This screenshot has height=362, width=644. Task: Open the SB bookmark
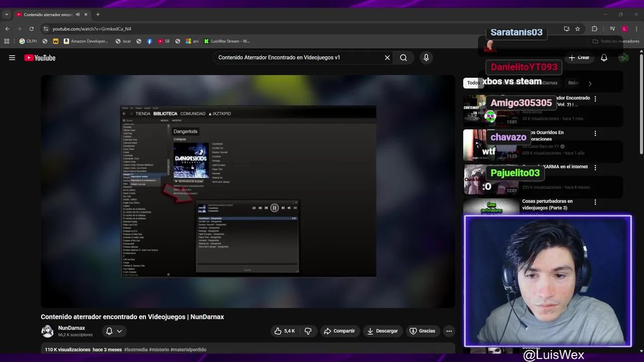pos(164,41)
